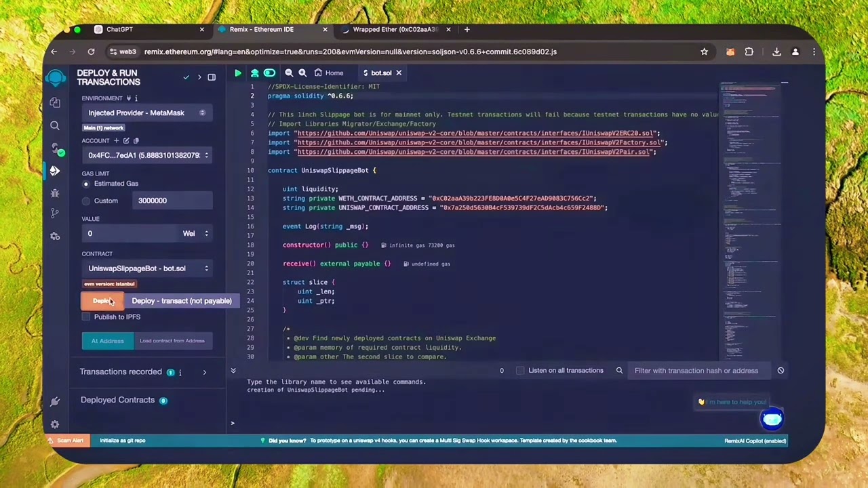Open the browser Extensions puzzle icon
868x488 pixels.
click(749, 52)
